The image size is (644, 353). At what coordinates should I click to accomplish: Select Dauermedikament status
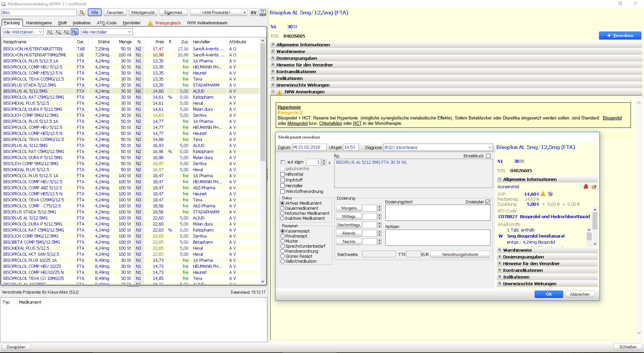point(282,208)
